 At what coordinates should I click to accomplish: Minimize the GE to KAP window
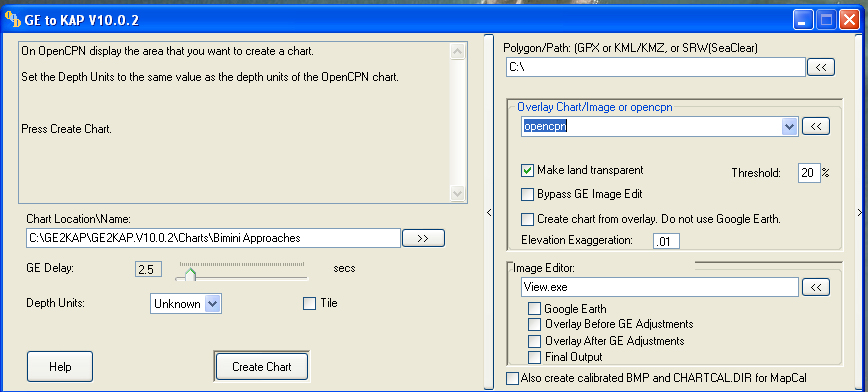[x=803, y=21]
